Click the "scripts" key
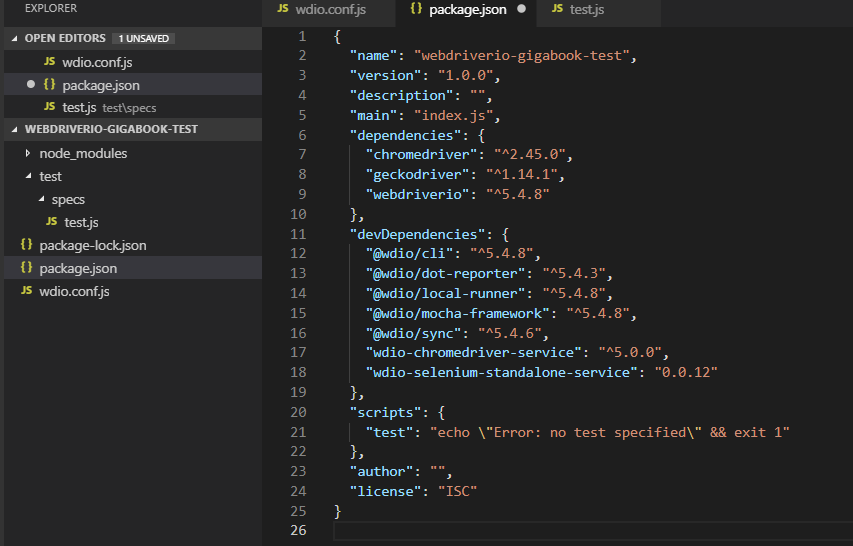The width and height of the screenshot is (853, 546). tap(385, 413)
